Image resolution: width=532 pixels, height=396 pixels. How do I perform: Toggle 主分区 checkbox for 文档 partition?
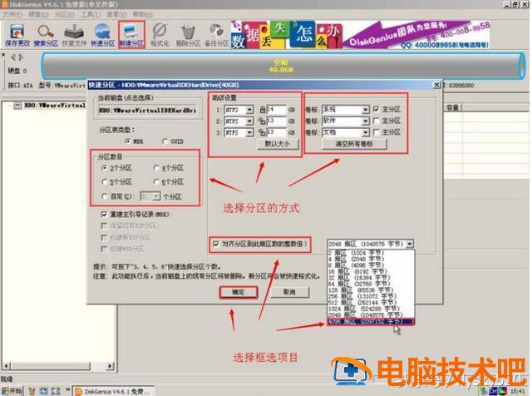click(376, 131)
